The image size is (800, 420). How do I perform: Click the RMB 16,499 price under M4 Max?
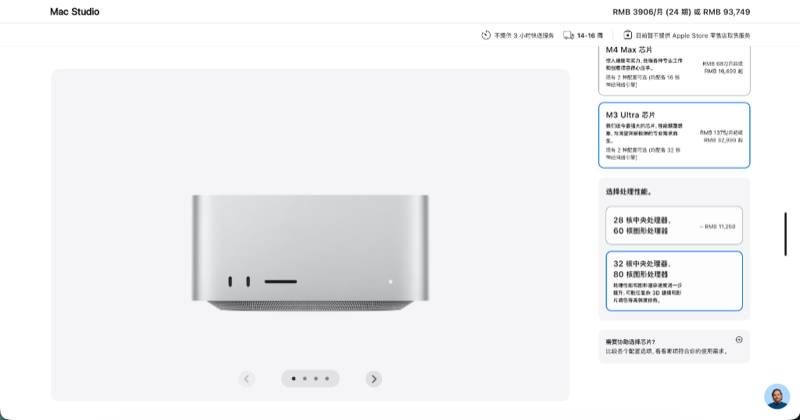point(723,71)
